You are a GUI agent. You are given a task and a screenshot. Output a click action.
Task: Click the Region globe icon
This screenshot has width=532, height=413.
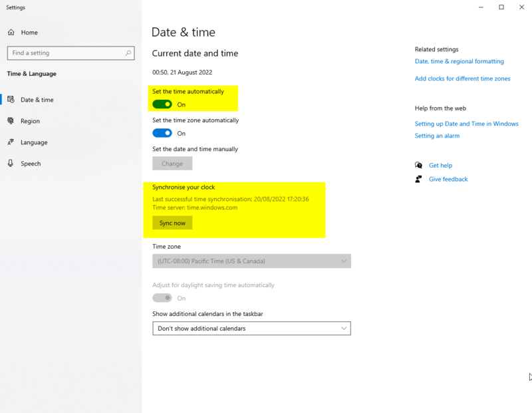coord(11,121)
